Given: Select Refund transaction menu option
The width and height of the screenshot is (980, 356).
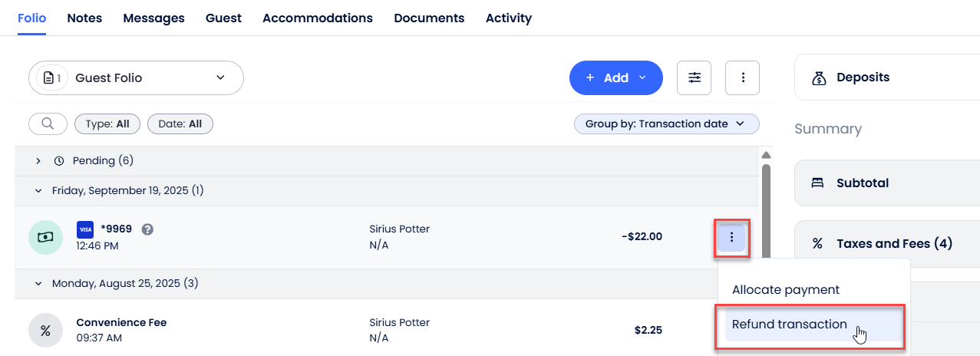Looking at the screenshot, I should tap(790, 325).
